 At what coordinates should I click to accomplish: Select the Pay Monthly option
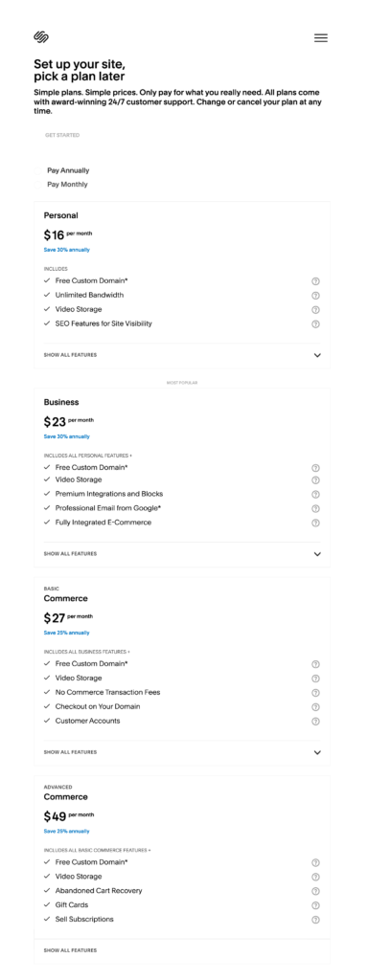[61, 185]
